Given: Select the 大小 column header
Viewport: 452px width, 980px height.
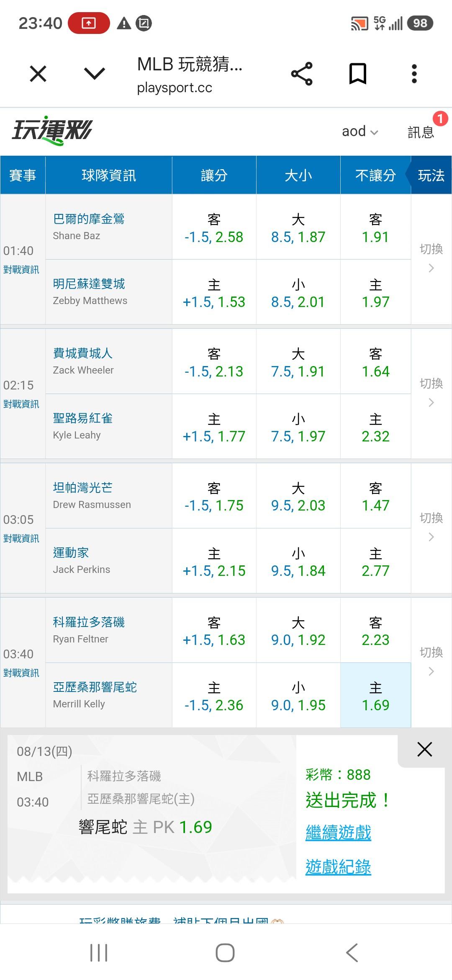Looking at the screenshot, I should (298, 175).
